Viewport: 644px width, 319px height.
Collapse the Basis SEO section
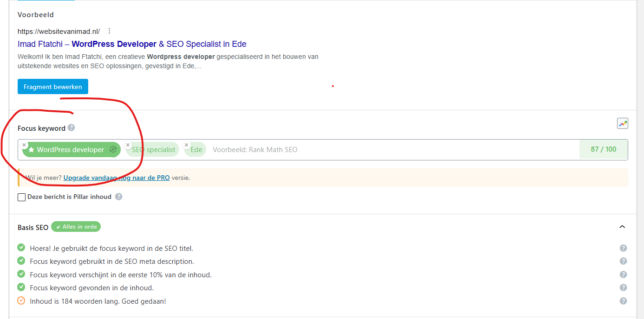point(622,227)
